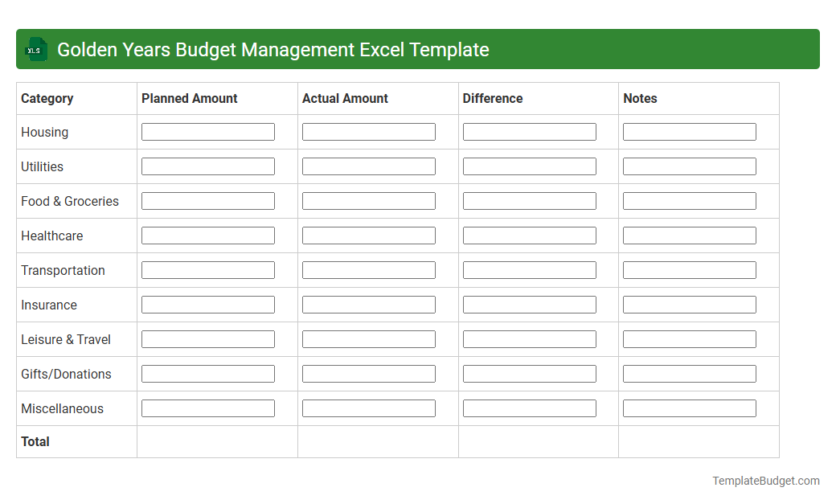The height and width of the screenshot is (504, 836).
Task: Select the Notes column header
Action: click(x=640, y=98)
